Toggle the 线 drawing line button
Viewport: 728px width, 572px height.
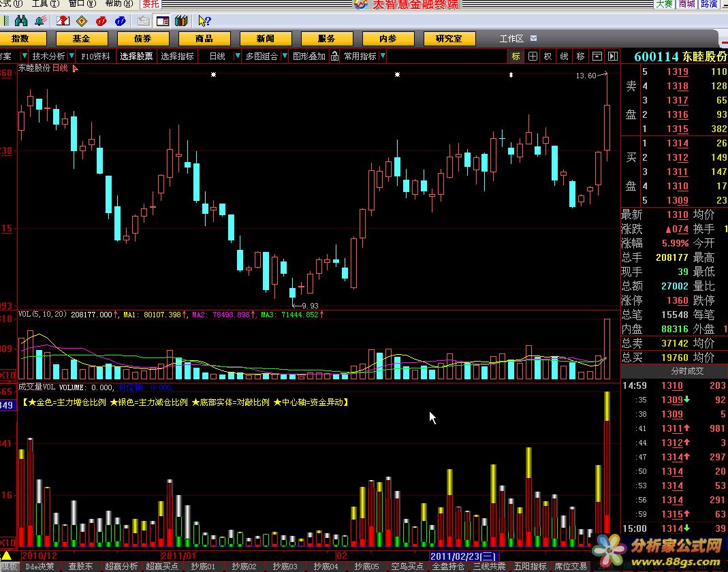(x=564, y=56)
